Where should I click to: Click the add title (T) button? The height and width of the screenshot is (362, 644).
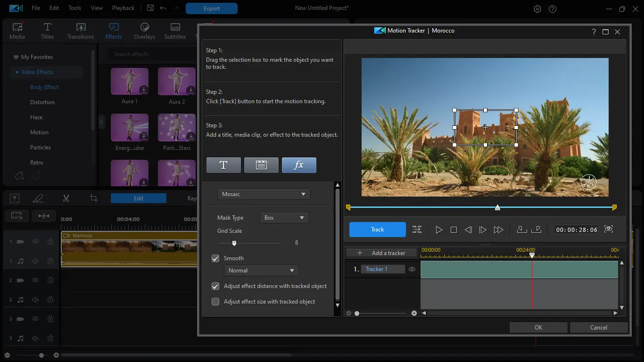223,165
